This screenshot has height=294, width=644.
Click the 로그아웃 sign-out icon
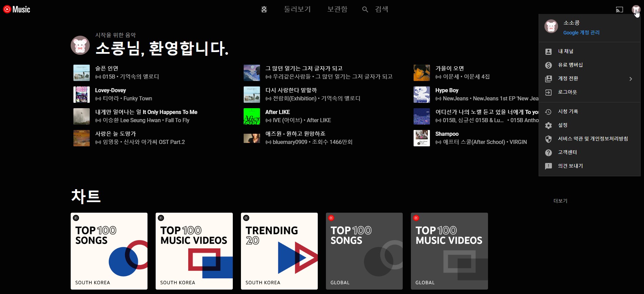[x=549, y=92]
